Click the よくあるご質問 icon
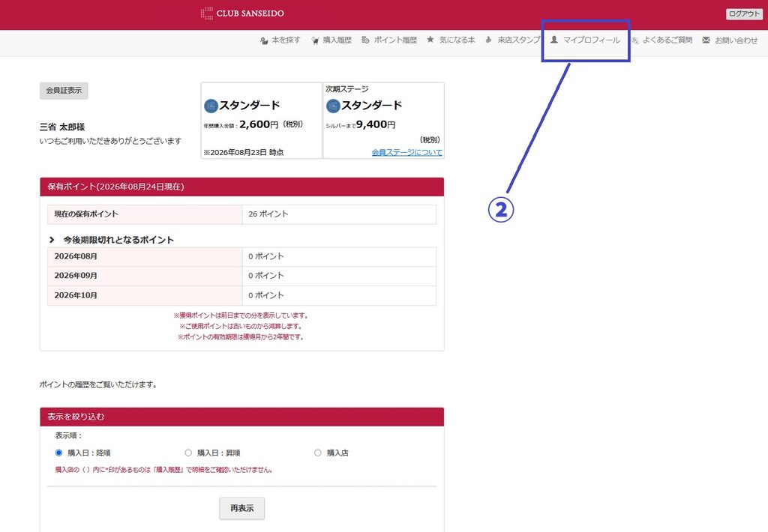The height and width of the screenshot is (532, 768). 634,40
